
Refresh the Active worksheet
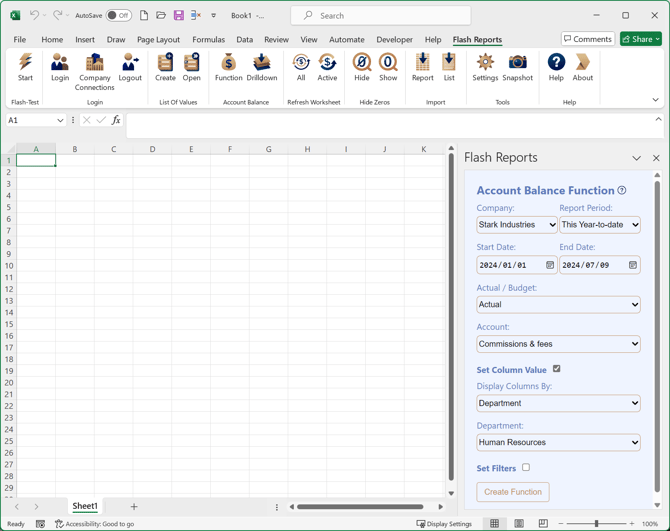click(327, 67)
